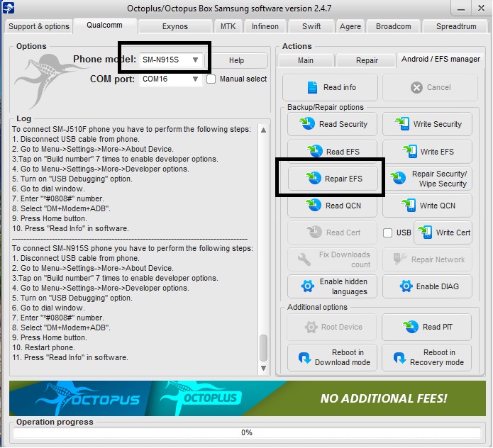Click the Help button
The width and height of the screenshot is (493, 448).
pos(236,60)
